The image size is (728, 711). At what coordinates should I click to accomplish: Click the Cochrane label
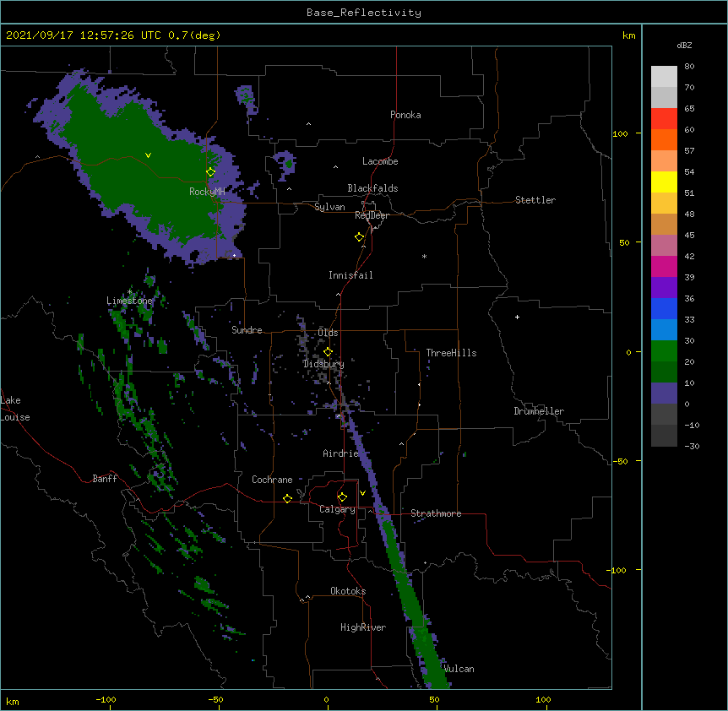click(272, 480)
